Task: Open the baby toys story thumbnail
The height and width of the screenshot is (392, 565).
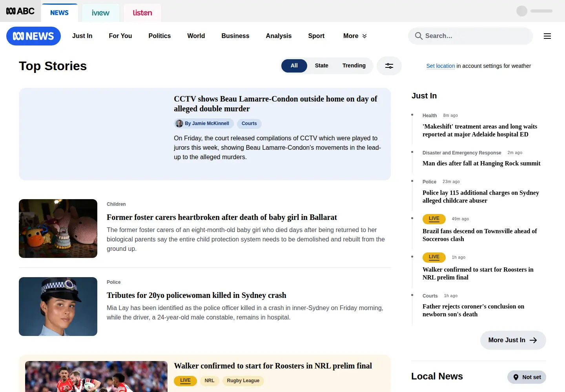Action: point(58,229)
